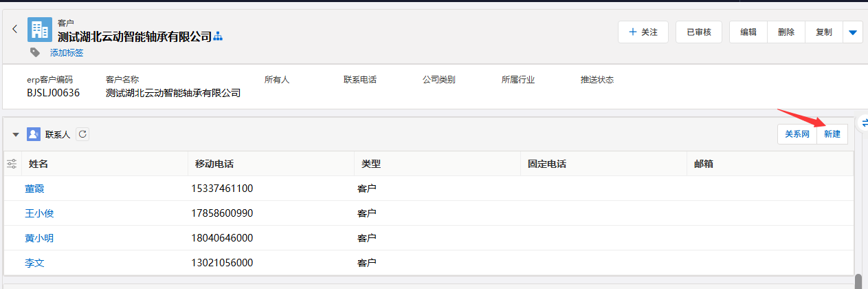
Task: Click the 已审核 button
Action: coord(698,32)
